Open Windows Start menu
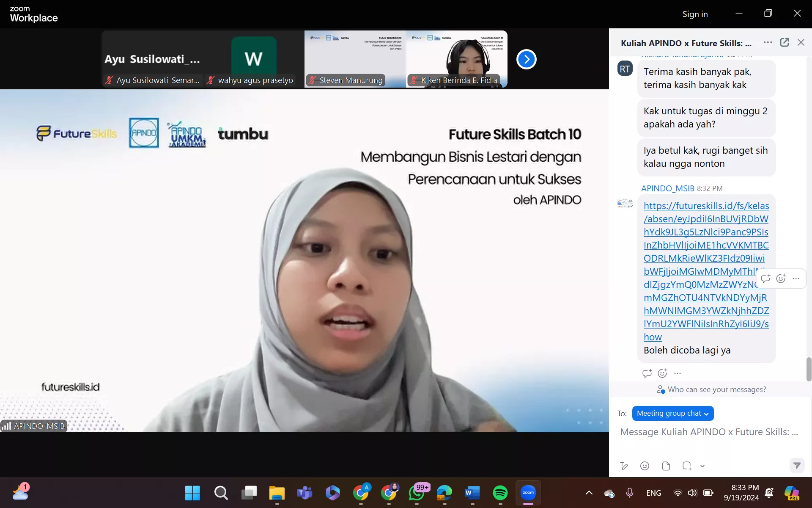 (192, 493)
